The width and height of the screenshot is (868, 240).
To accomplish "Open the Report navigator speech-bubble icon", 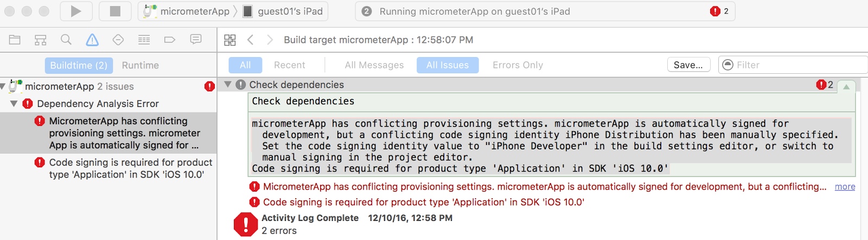I will pyautogui.click(x=196, y=39).
